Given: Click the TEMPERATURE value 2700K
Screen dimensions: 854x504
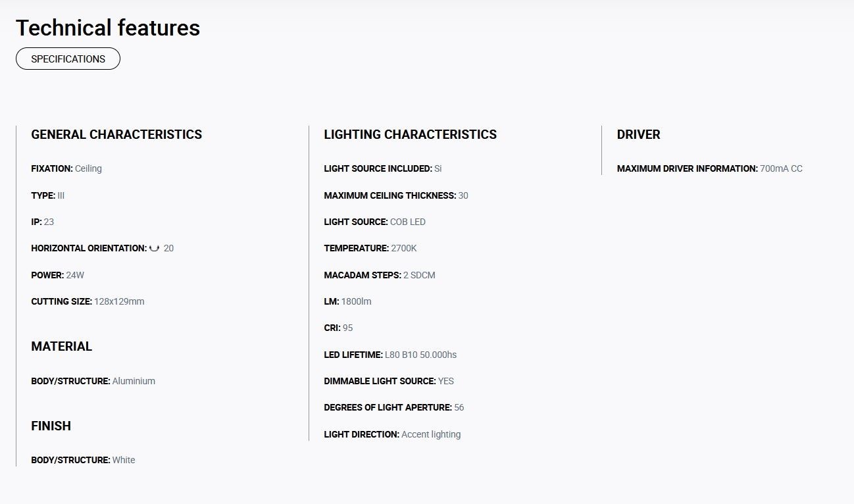Looking at the screenshot, I should tap(404, 248).
